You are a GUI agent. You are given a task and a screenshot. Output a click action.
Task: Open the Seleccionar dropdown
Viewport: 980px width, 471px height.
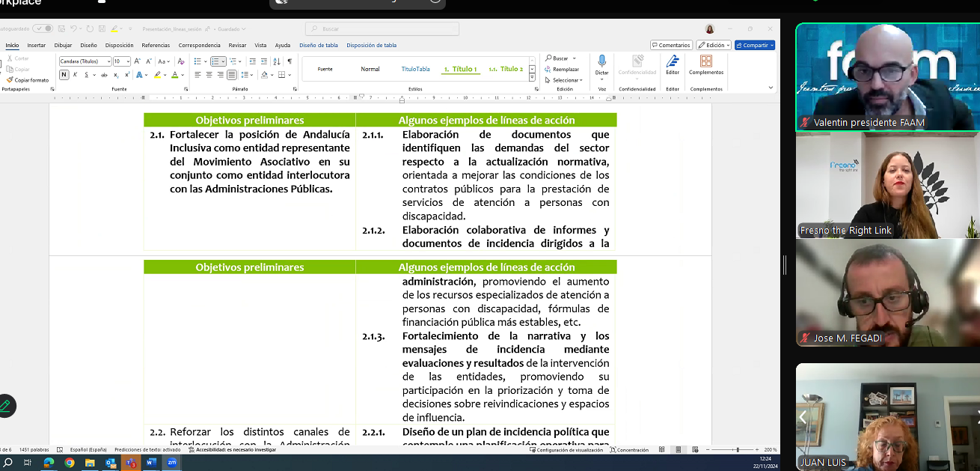point(563,80)
